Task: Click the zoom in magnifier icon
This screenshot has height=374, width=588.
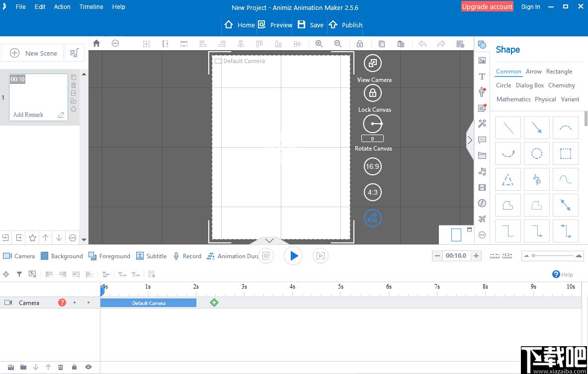Action: tap(319, 44)
